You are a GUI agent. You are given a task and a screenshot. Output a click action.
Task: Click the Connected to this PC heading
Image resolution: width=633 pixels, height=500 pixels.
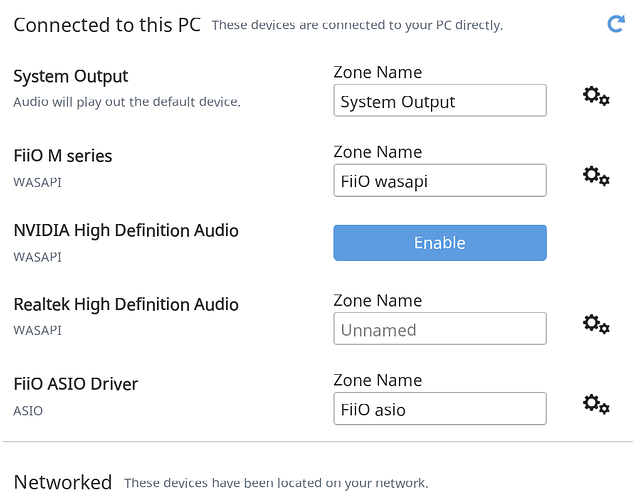point(107,25)
